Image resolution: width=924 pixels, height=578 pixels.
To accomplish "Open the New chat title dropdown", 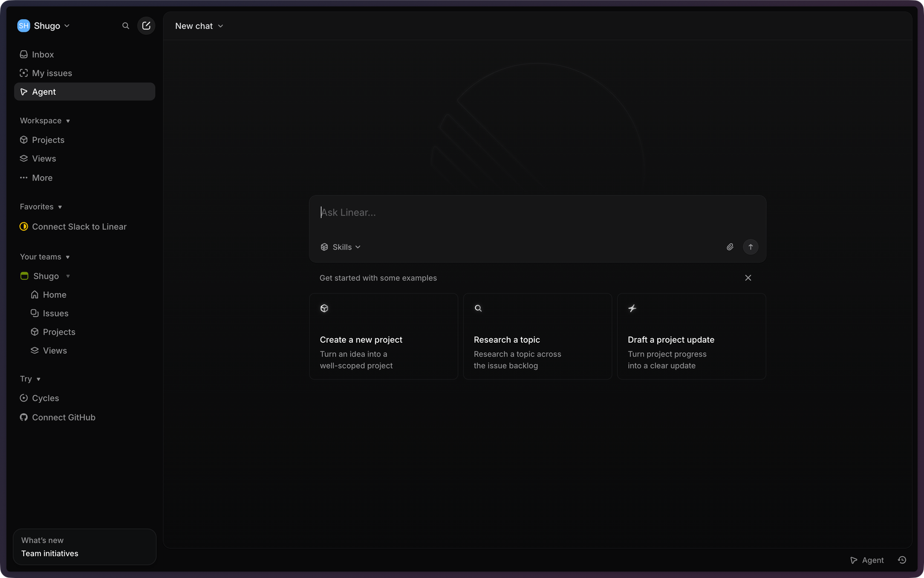I will 199,26.
